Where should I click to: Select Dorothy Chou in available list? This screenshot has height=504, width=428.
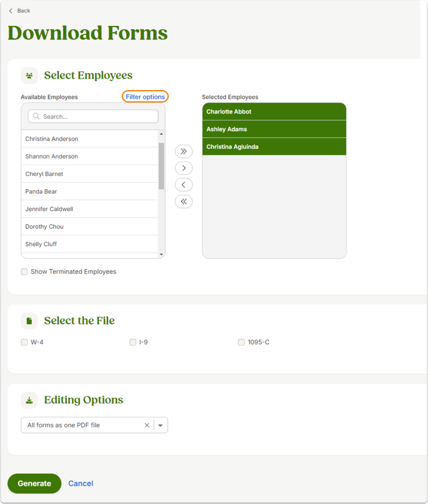[x=90, y=227]
